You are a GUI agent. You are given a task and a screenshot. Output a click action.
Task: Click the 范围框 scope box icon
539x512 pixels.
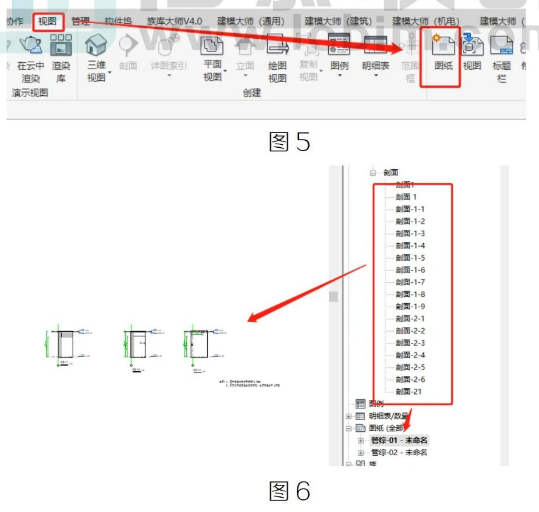pos(411,45)
